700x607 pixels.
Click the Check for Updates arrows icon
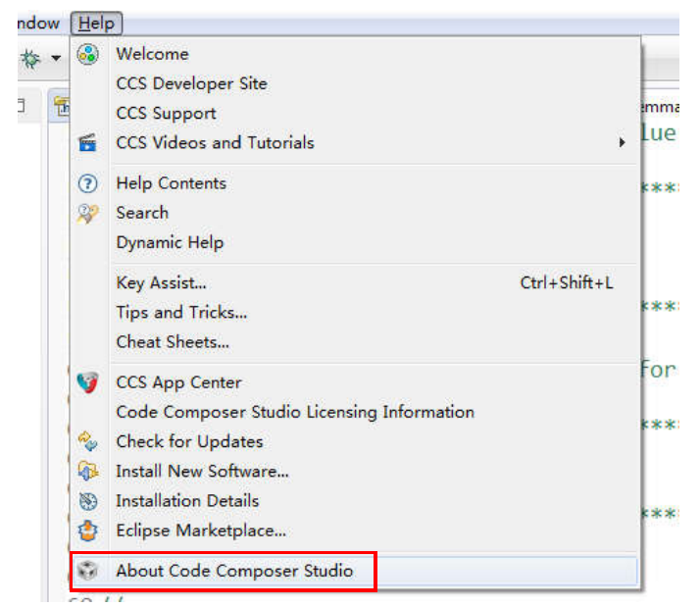pos(87,441)
